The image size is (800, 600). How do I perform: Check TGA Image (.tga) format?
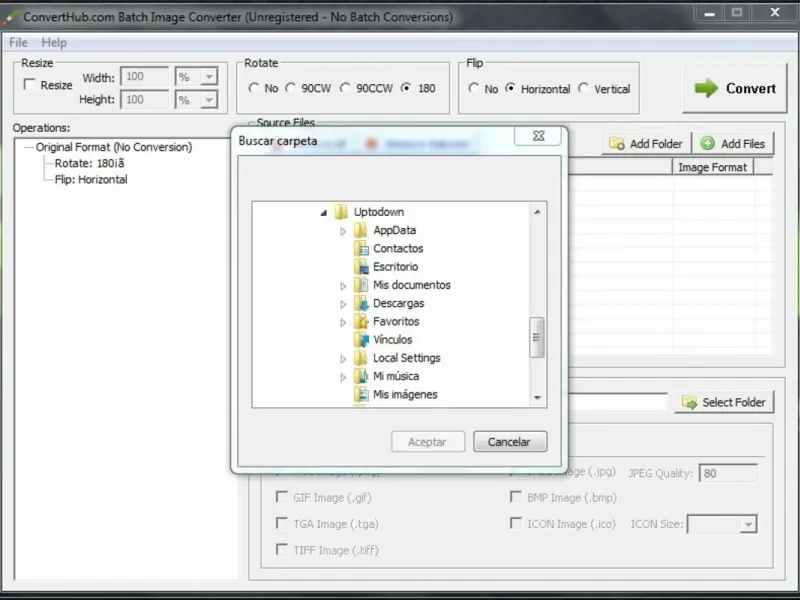[x=281, y=523]
